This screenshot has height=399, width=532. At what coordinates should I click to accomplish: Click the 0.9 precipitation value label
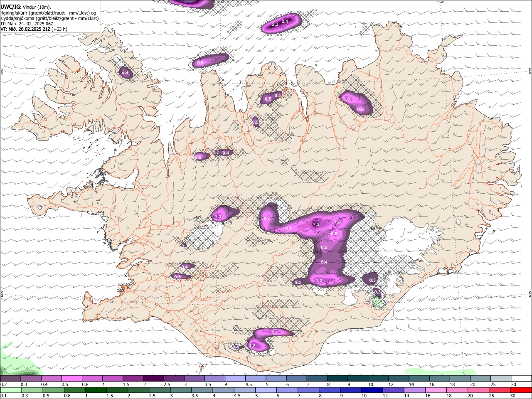334,234
